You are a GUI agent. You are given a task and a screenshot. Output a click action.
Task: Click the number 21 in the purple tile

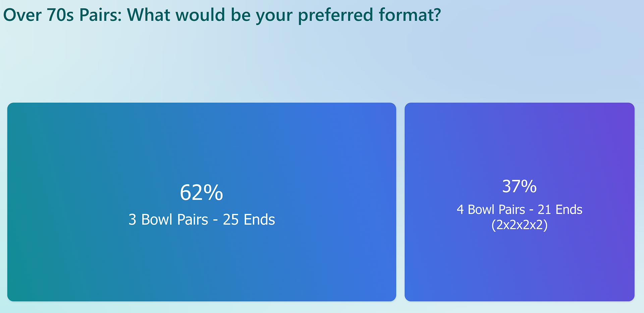tap(544, 210)
